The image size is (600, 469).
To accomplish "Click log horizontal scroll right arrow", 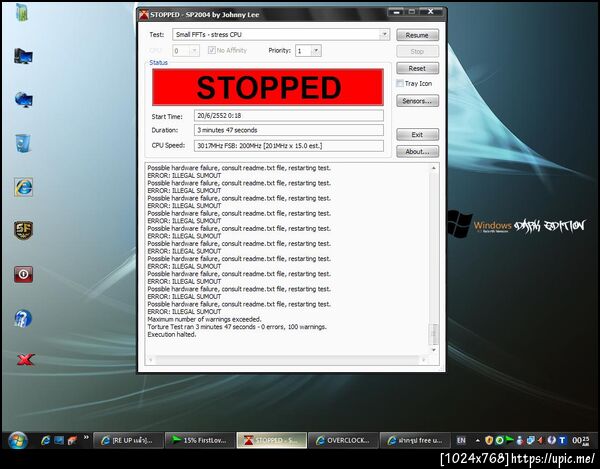I will click(424, 360).
